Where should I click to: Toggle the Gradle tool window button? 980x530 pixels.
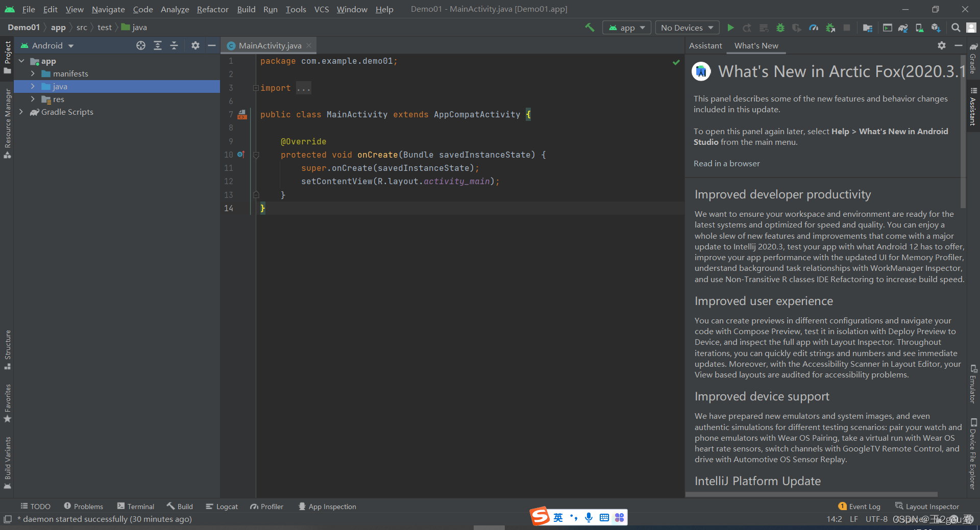point(973,59)
